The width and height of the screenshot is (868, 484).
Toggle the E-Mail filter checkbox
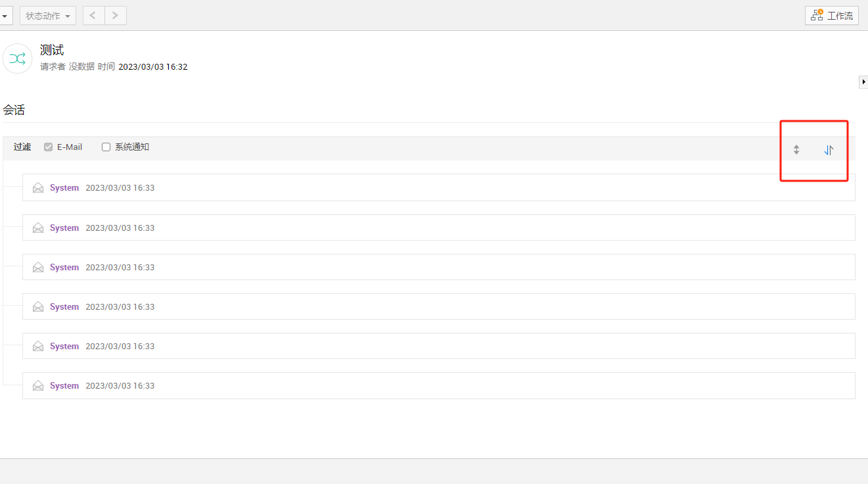48,147
